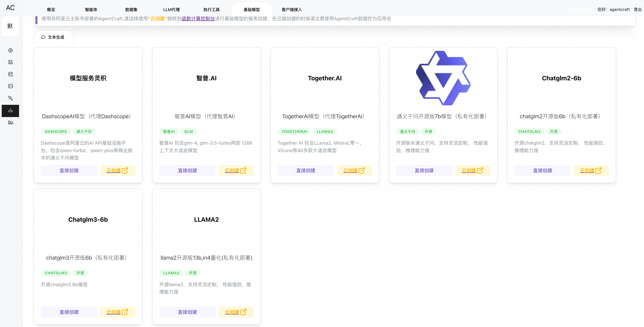Viewport: 644px width, 327px height.
Task: Switch to the 执行工具 tab
Action: point(211,10)
